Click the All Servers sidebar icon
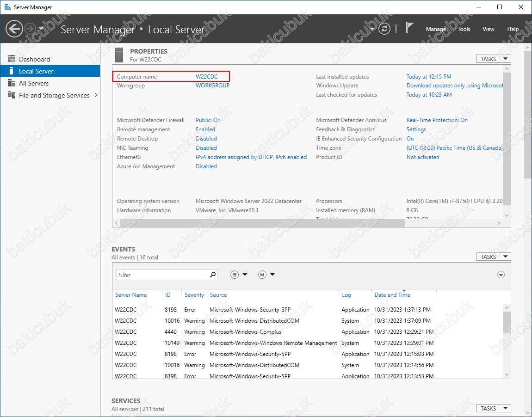Viewport: 532px width, 417px height. (12, 83)
